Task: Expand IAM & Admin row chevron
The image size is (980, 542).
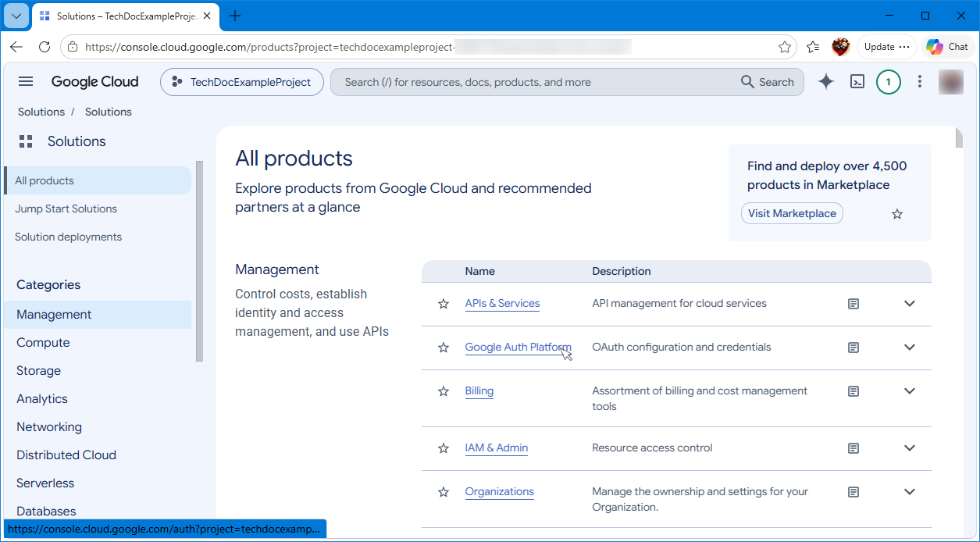Action: coord(910,448)
